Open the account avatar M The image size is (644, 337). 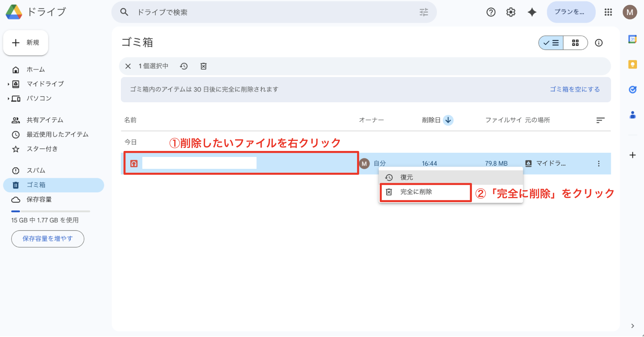coord(630,12)
